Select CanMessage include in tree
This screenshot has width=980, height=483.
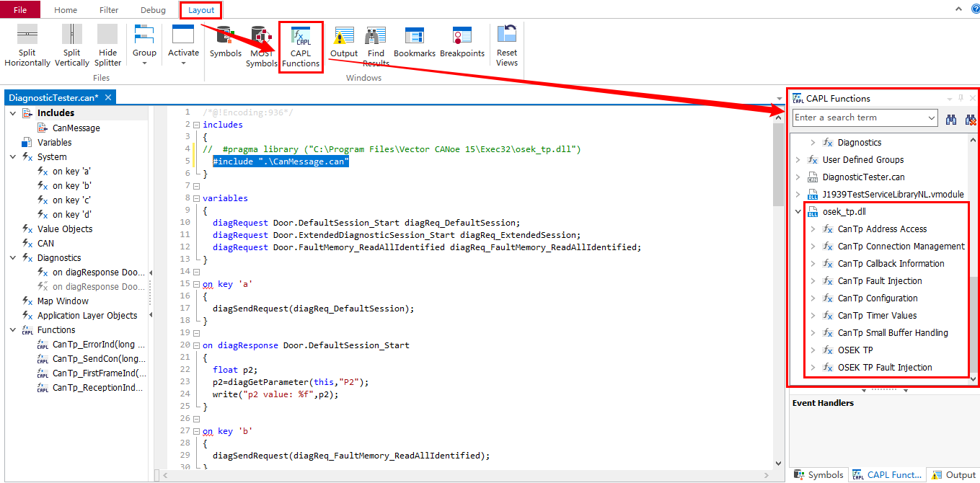click(x=76, y=128)
